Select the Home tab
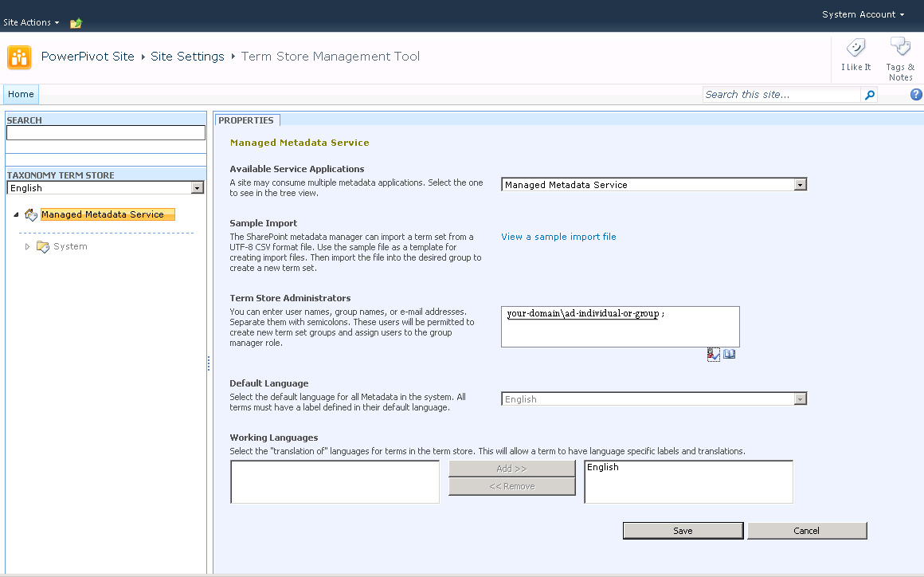Screen dimensions: 924x577 [x=22, y=94]
